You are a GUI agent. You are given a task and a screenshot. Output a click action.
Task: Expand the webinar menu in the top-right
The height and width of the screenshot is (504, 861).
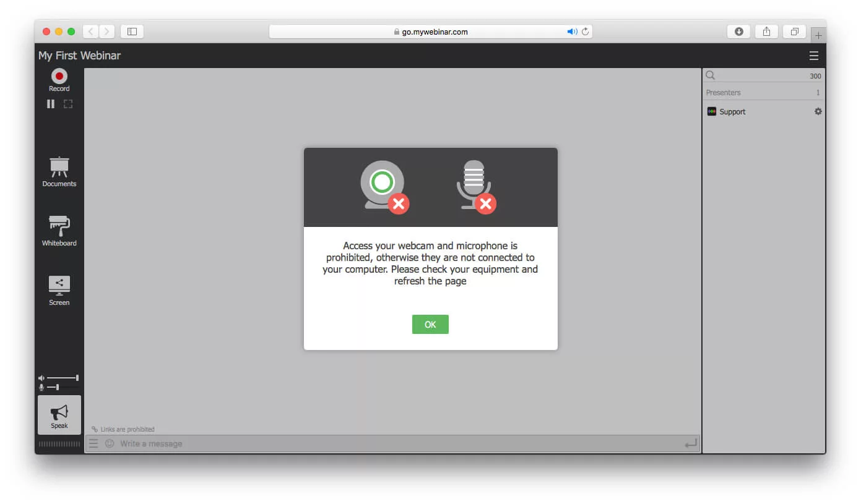pos(814,55)
